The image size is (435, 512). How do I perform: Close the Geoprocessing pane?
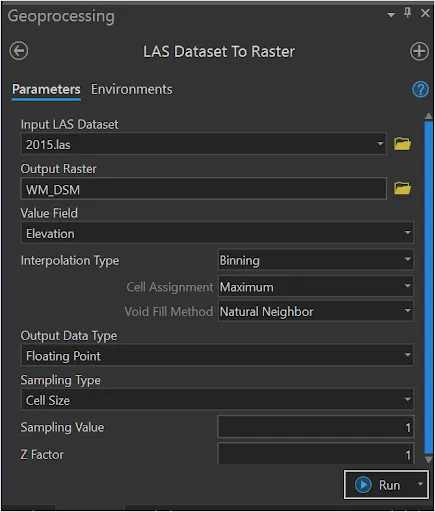coord(425,13)
